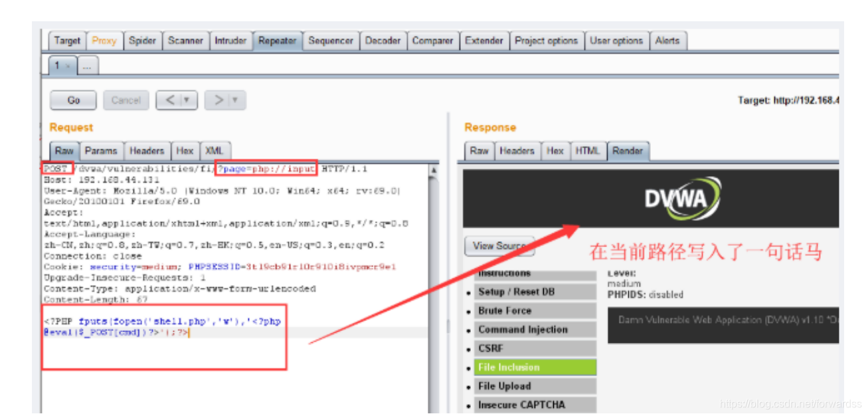868x416 pixels.
Task: Select the Repeater tab
Action: click(x=278, y=41)
